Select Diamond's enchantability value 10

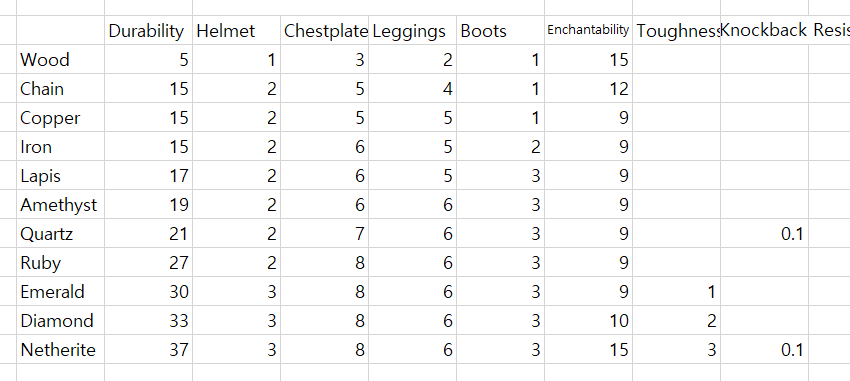tap(588, 320)
